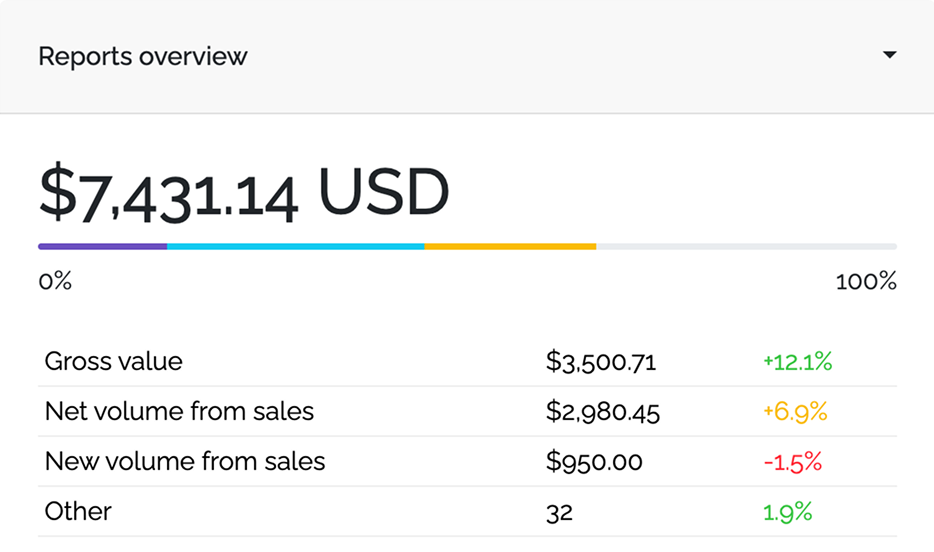Click the orange +6.9% change indicator
This screenshot has height=552, width=934.
[795, 412]
